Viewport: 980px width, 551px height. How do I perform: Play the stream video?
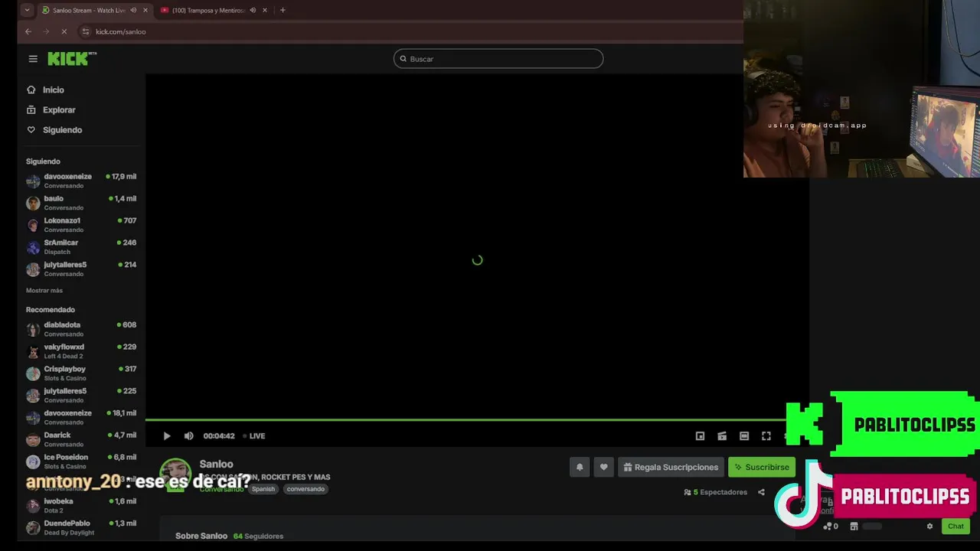tap(167, 436)
